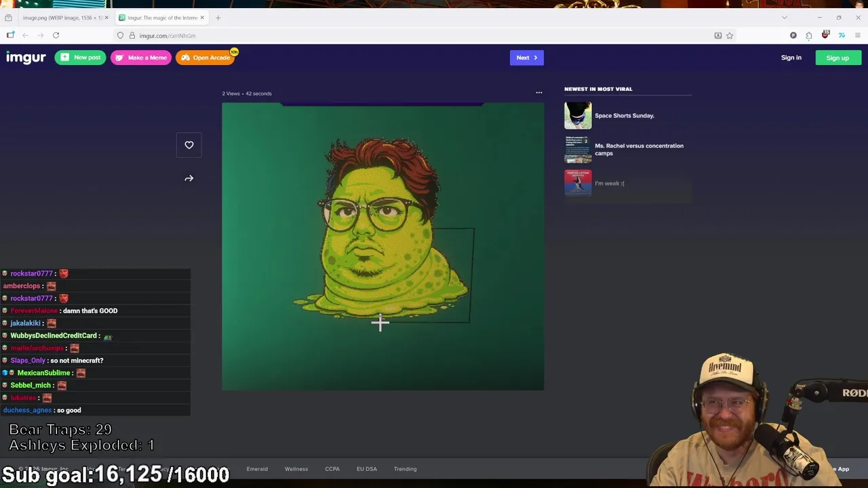Viewport: 868px width, 488px height.
Task: Click the dark circular P extension icon
Action: tap(793, 35)
